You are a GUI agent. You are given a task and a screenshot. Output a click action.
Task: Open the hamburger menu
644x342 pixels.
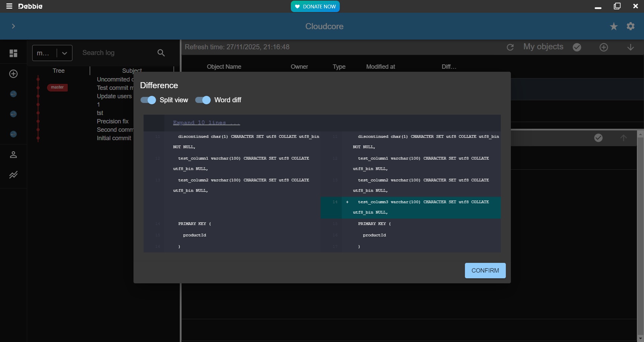coord(9,6)
